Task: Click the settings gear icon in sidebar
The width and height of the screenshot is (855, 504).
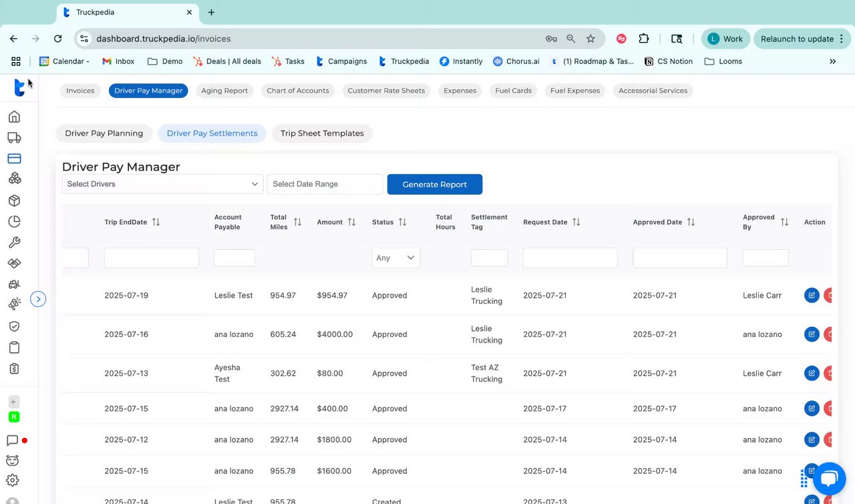Action: point(13,480)
